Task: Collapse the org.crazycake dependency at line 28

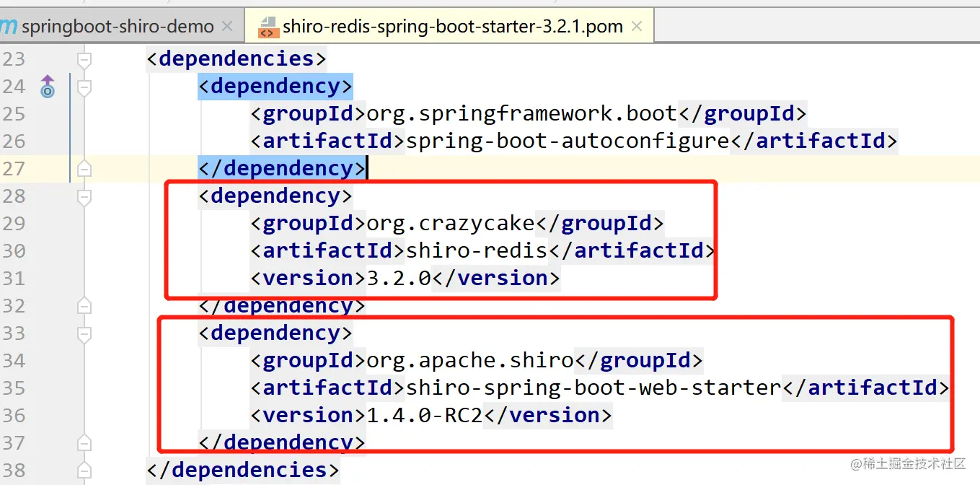Action: point(84,196)
